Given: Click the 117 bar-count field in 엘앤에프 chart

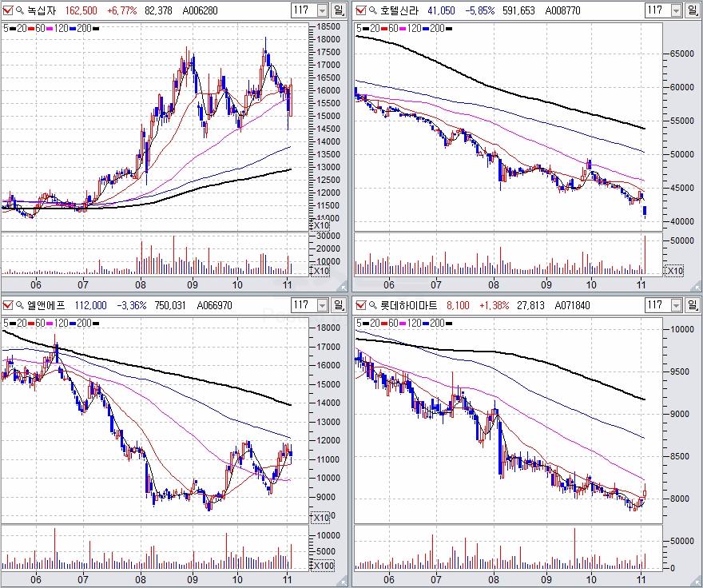Looking at the screenshot, I should (302, 305).
